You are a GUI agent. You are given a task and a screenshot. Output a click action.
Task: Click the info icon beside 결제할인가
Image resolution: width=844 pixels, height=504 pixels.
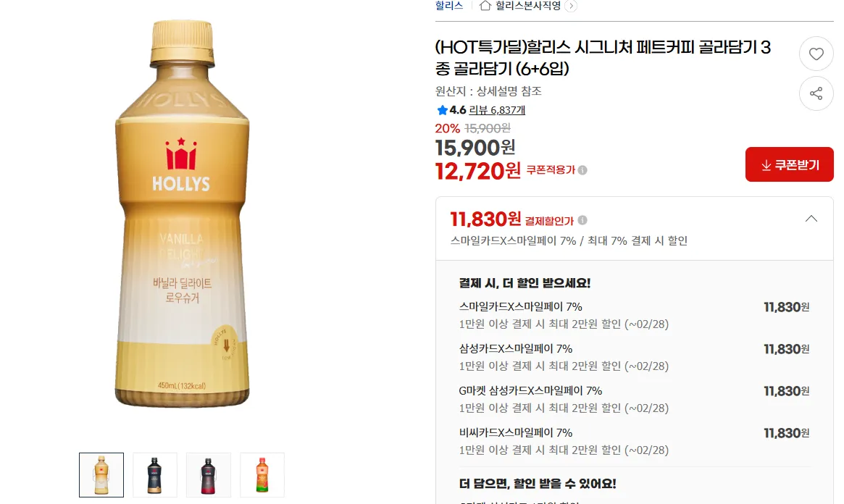582,220
